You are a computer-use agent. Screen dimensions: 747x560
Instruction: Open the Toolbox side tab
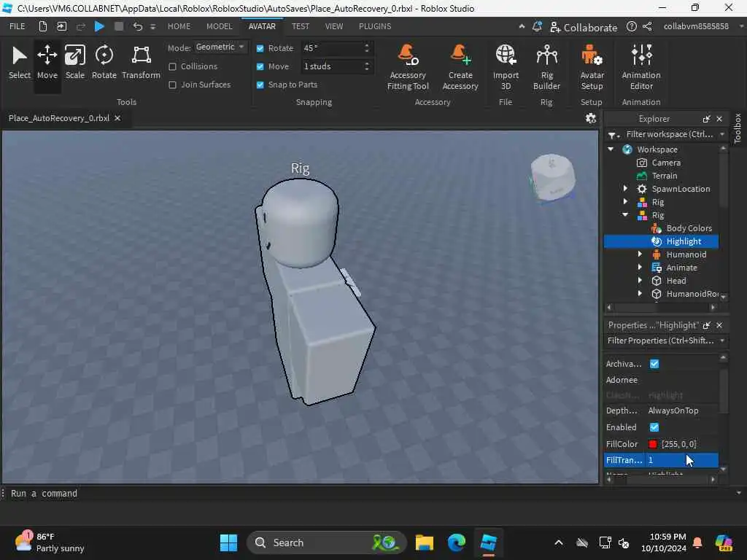coord(738,128)
